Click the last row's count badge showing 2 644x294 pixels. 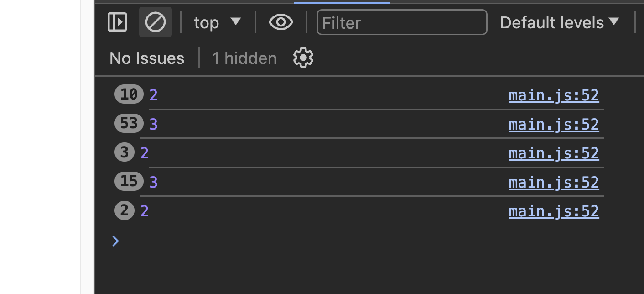tap(125, 211)
